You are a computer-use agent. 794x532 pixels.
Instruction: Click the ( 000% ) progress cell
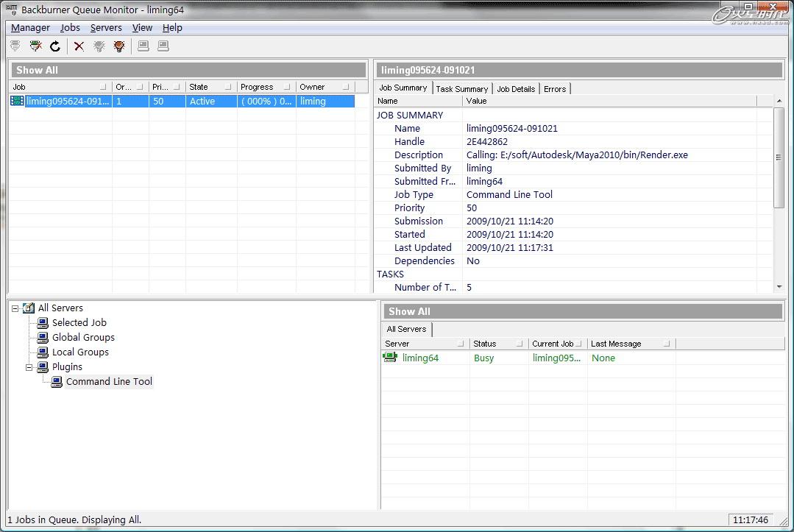266,102
